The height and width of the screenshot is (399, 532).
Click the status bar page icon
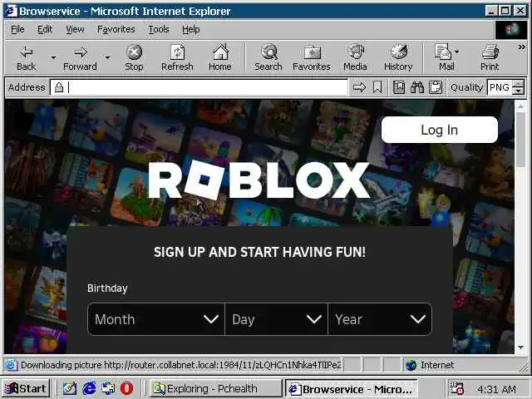click(11, 365)
